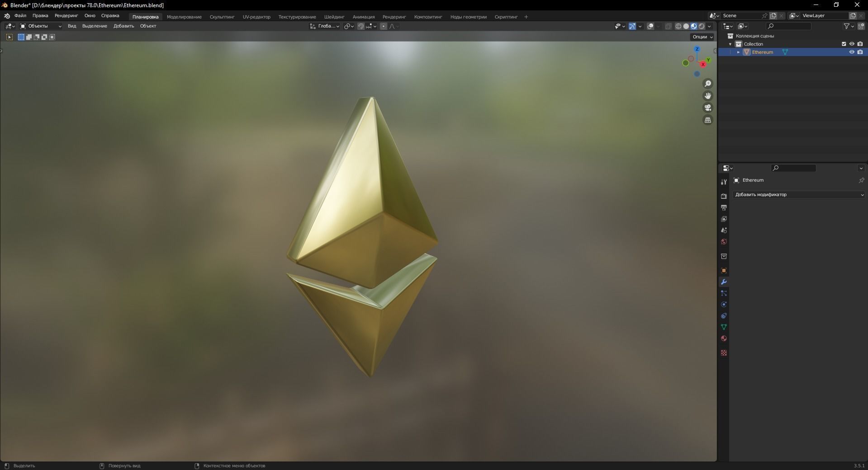Open the Добавить модификатор dropdown
Viewport: 868px width, 470px height.
coord(799,195)
